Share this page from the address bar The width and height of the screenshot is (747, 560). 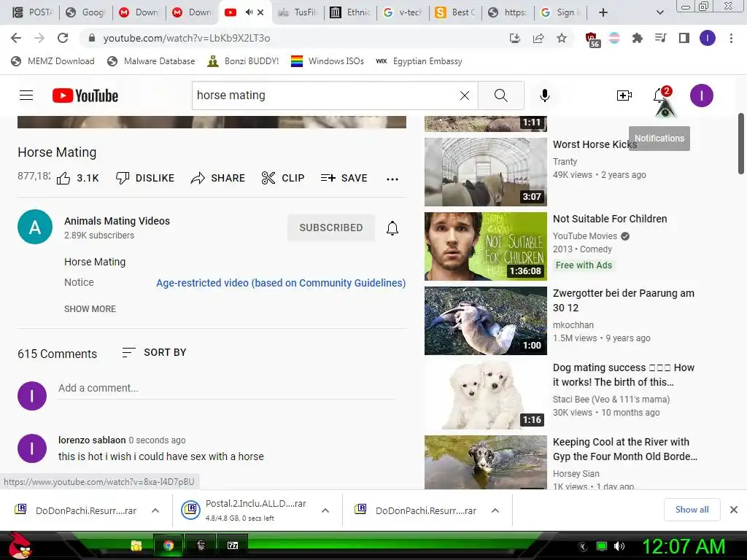click(538, 38)
